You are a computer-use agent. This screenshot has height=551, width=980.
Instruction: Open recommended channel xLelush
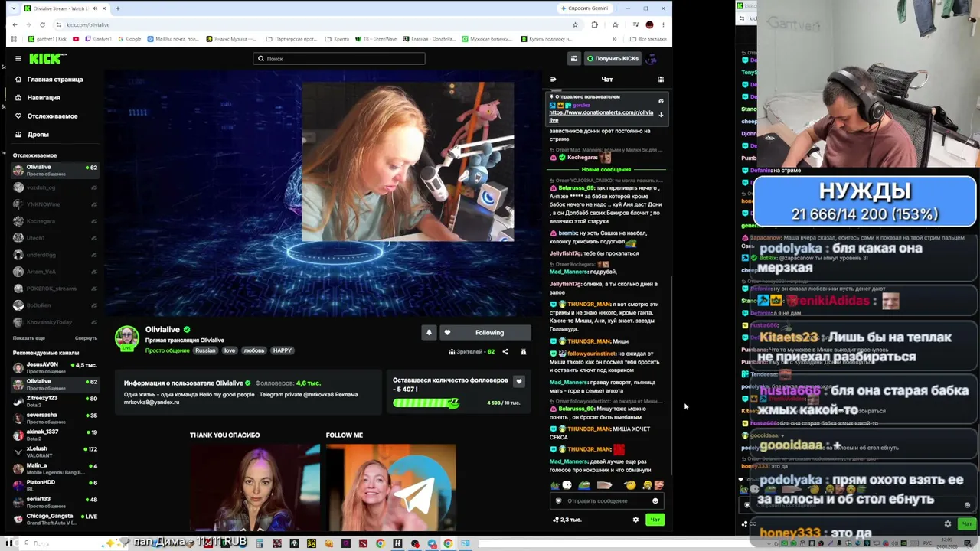55,451
